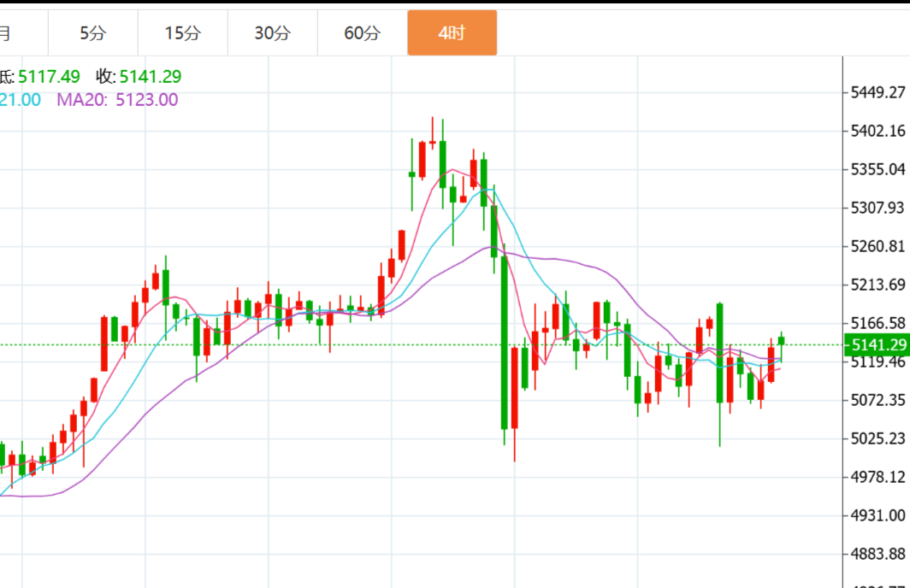The height and width of the screenshot is (588, 910).
Task: Click the 5025.23 price axis label
Action: [x=877, y=438]
